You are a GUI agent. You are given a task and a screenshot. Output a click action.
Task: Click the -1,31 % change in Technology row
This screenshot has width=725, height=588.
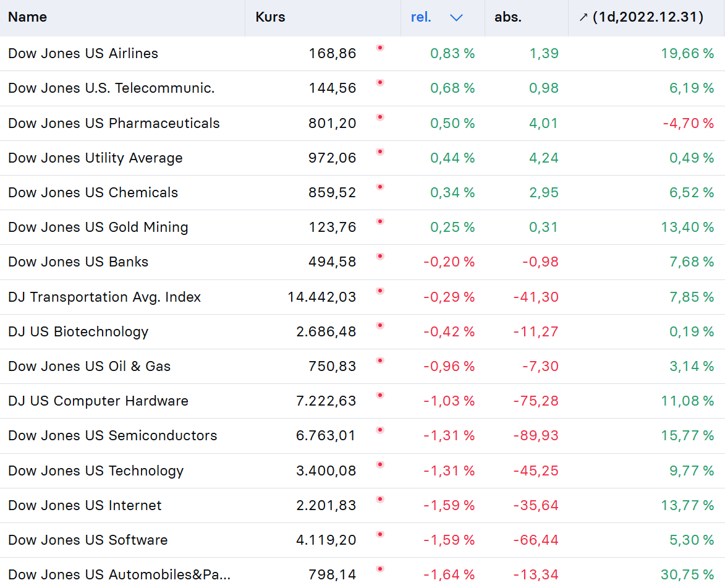coord(449,471)
